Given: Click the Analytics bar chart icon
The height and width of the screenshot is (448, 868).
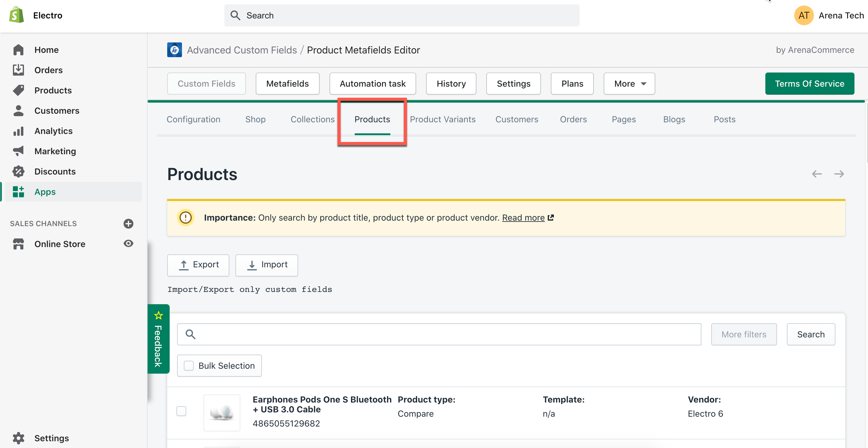Looking at the screenshot, I should pos(18,131).
